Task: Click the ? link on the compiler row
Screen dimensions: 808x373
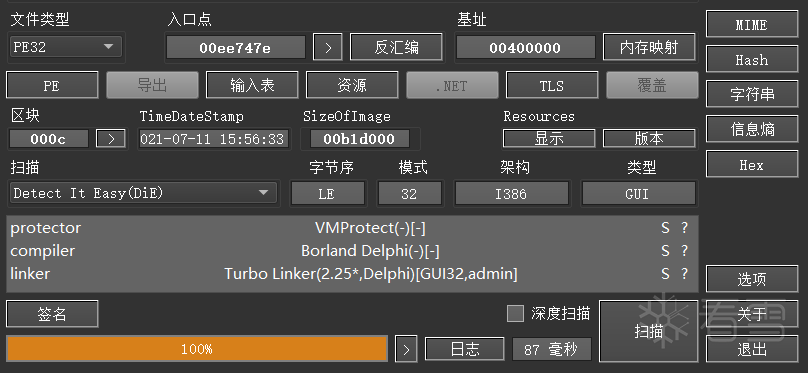Action: (x=684, y=251)
